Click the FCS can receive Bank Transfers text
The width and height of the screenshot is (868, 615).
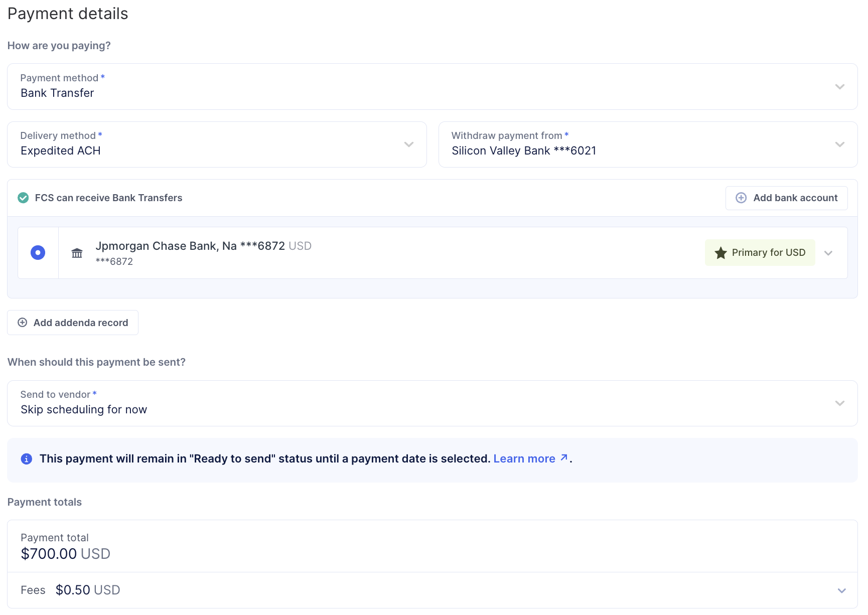click(108, 198)
